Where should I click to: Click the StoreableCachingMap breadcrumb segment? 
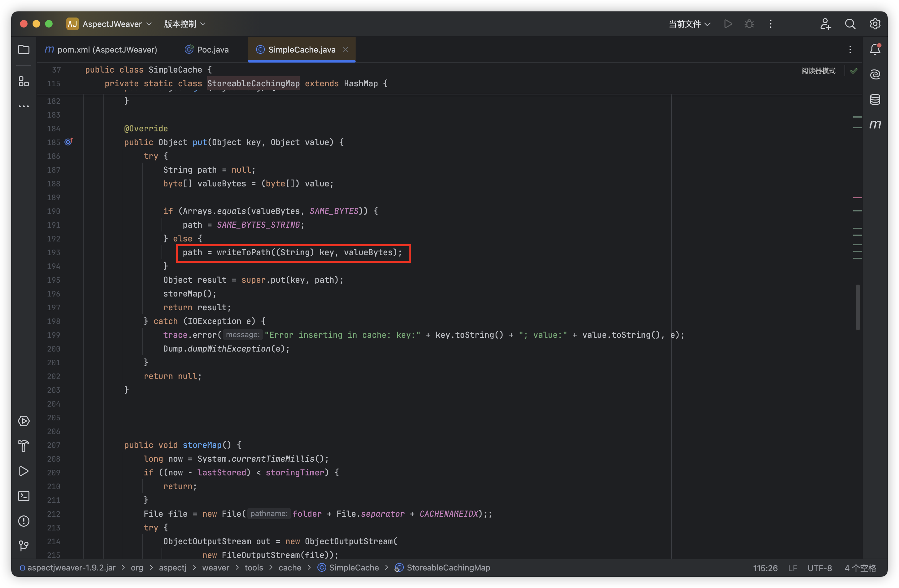point(442,568)
